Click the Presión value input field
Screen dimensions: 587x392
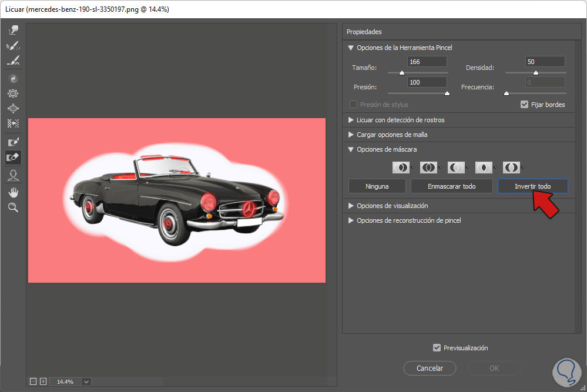427,82
